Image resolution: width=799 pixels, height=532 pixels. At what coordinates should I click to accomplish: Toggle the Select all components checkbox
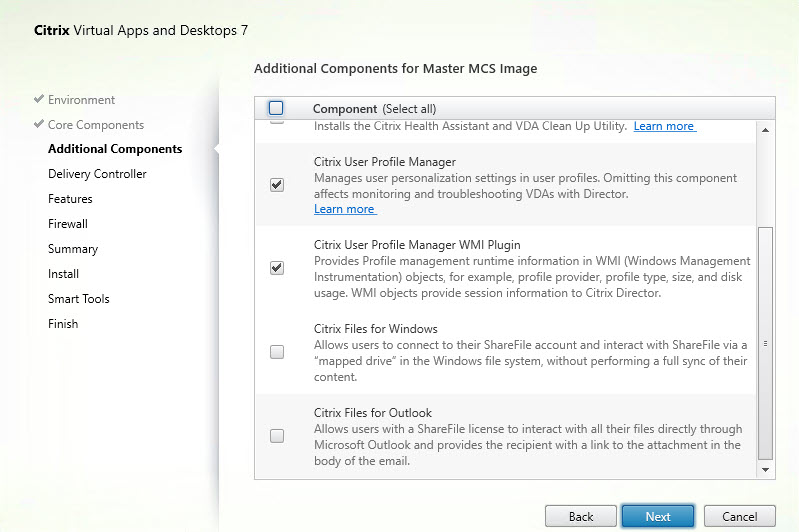276,108
